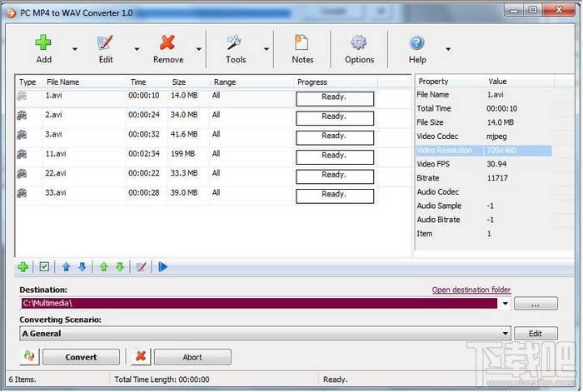Viewport: 583px width, 392px height.
Task: Click the Abort button
Action: pos(192,357)
